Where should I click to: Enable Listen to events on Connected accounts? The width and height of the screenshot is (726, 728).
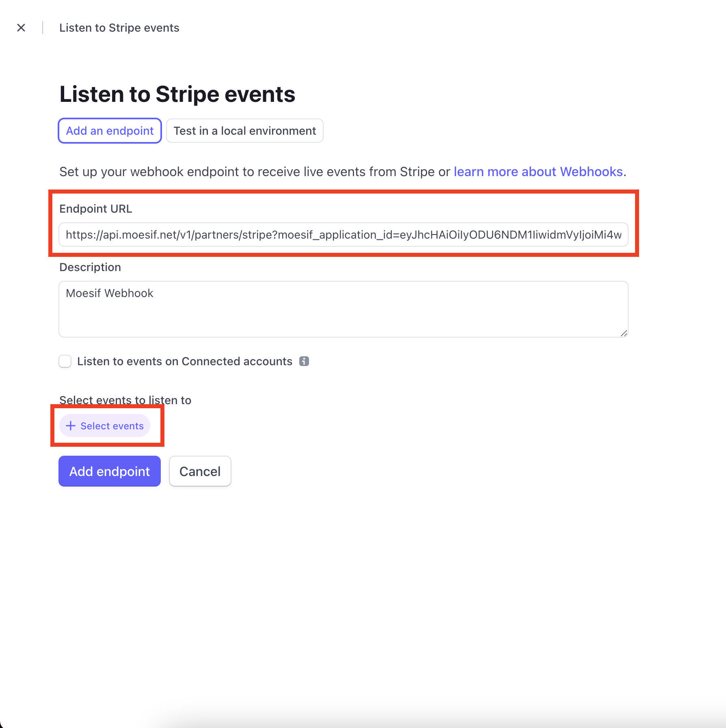[65, 361]
